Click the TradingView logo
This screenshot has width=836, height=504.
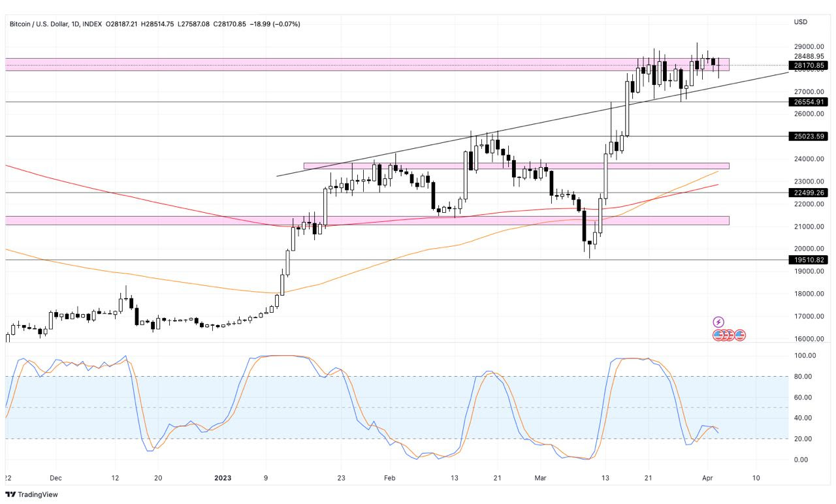click(x=32, y=494)
